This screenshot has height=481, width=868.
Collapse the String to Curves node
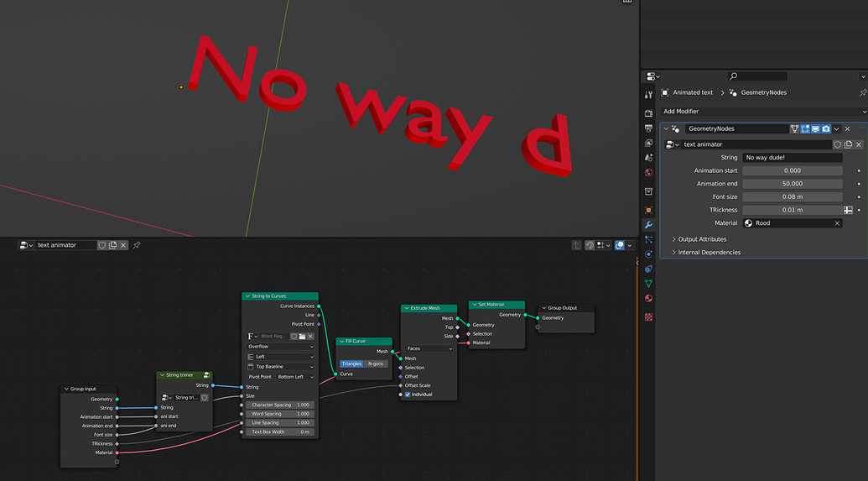coord(247,296)
